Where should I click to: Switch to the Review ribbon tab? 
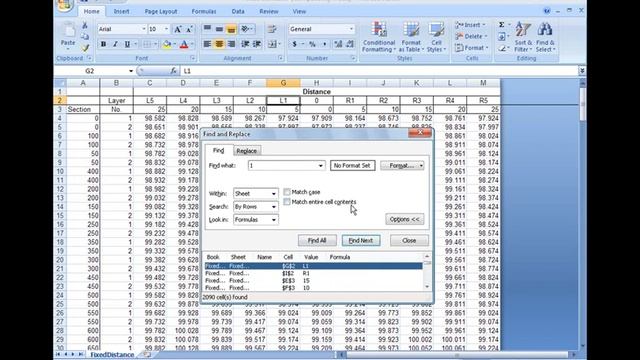[x=269, y=11]
